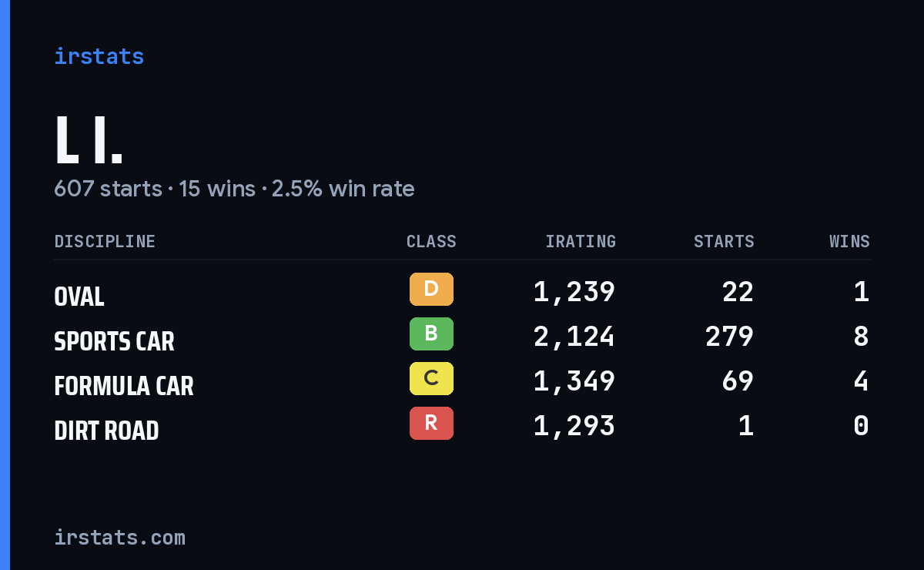
Task: Select the Sports Car discipline row
Action: (x=462, y=337)
